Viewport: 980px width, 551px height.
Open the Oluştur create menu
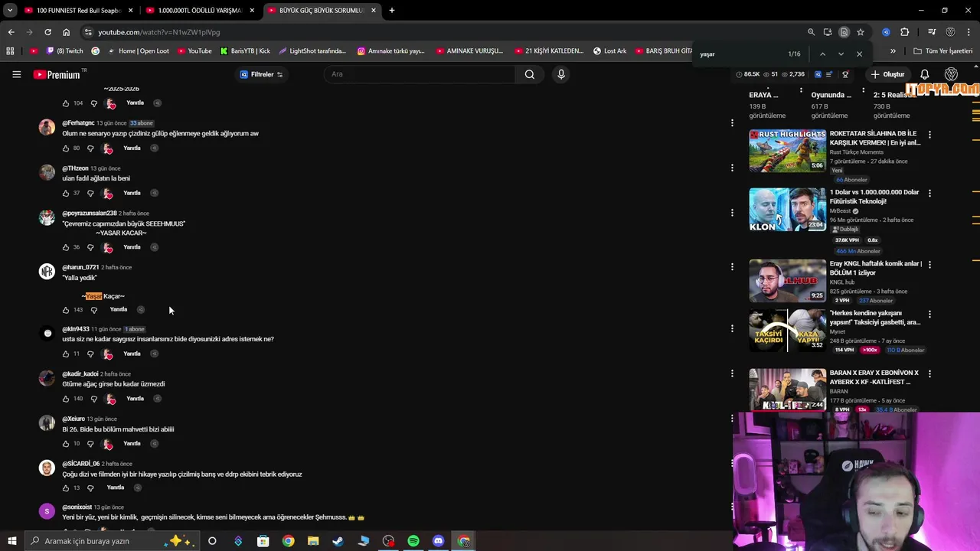pos(887,74)
